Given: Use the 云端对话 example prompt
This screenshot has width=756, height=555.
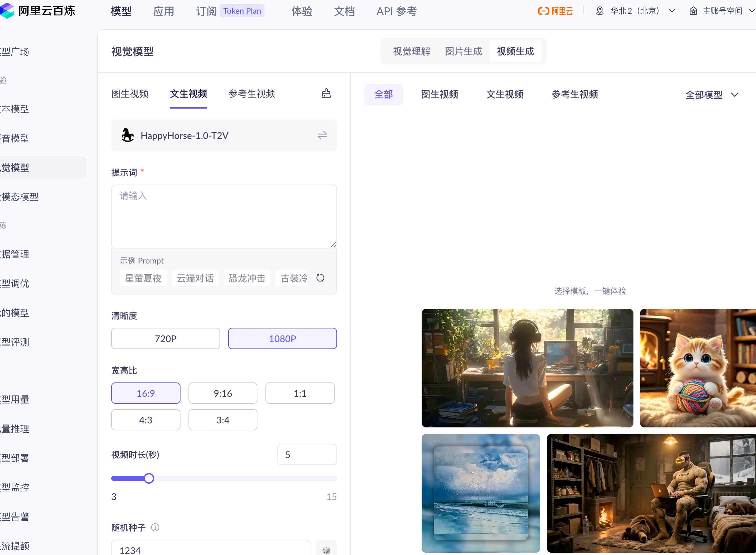Looking at the screenshot, I should point(195,278).
